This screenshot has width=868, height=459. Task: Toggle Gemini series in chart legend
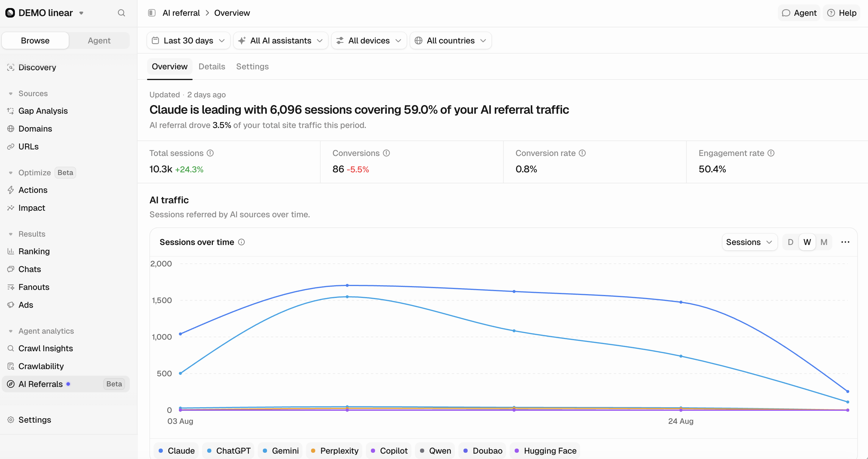[x=280, y=451]
